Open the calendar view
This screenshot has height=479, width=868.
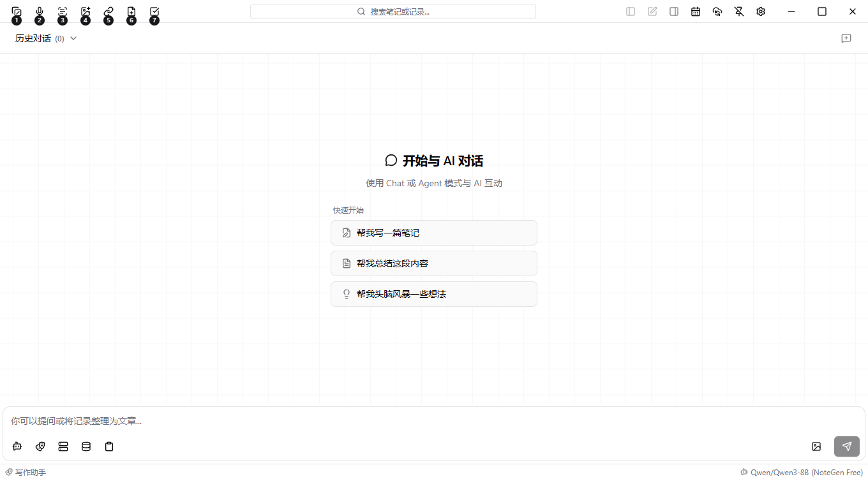click(x=696, y=11)
